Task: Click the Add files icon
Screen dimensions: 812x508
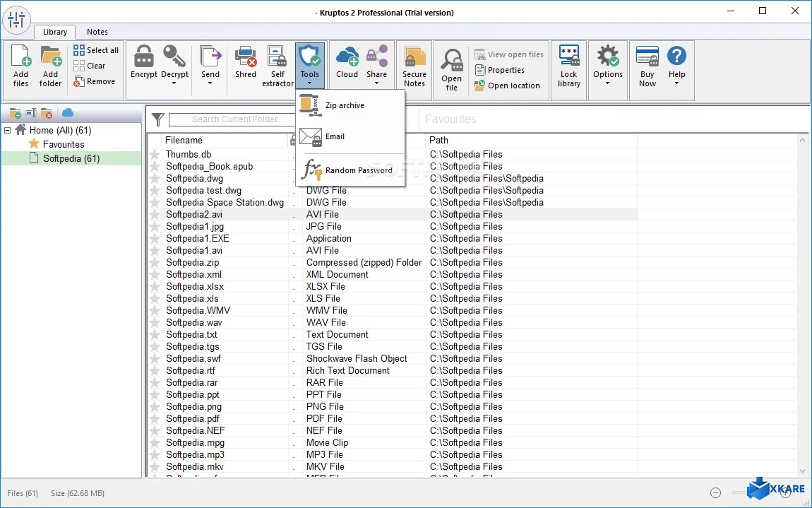Action: [20, 56]
